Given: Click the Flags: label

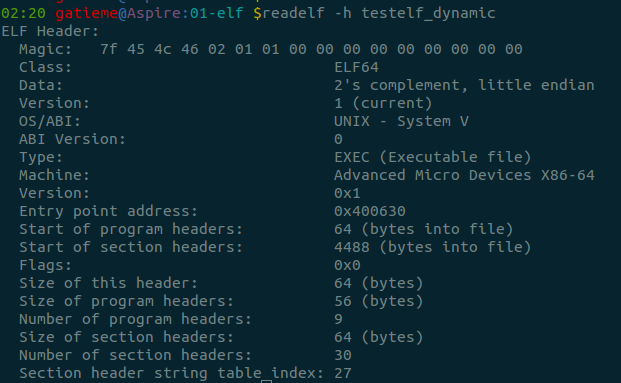Looking at the screenshot, I should tap(46, 265).
